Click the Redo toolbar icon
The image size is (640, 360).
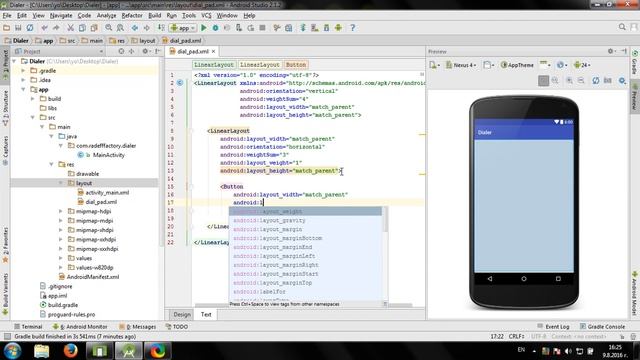click(56, 28)
